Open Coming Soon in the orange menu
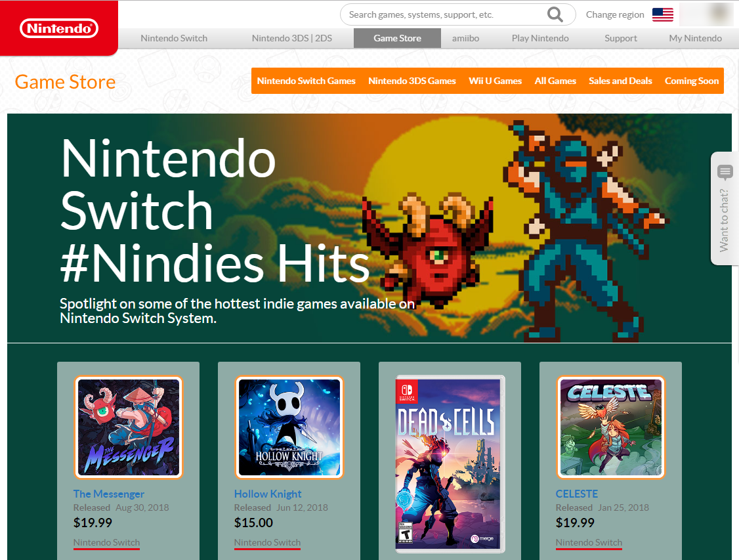Viewport: 739px width, 560px height. (x=691, y=81)
